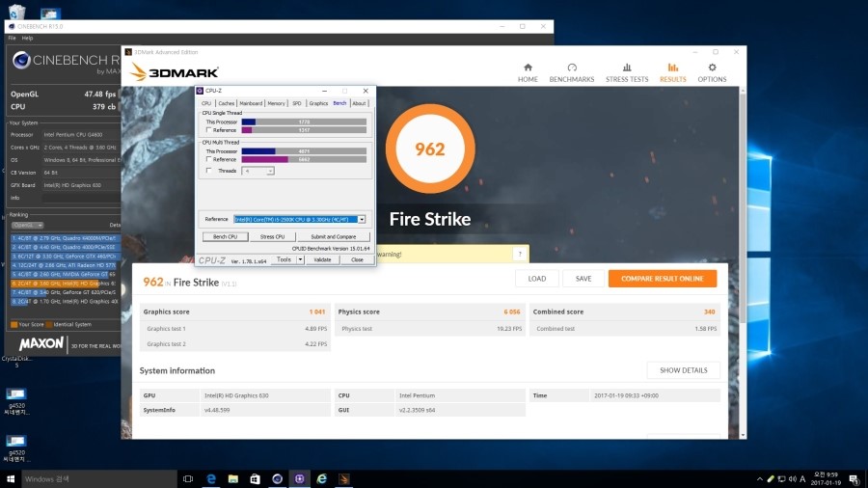Expand the CPU-Z Tools dropdown arrow
Screen dimensions: 868x488
click(x=300, y=259)
